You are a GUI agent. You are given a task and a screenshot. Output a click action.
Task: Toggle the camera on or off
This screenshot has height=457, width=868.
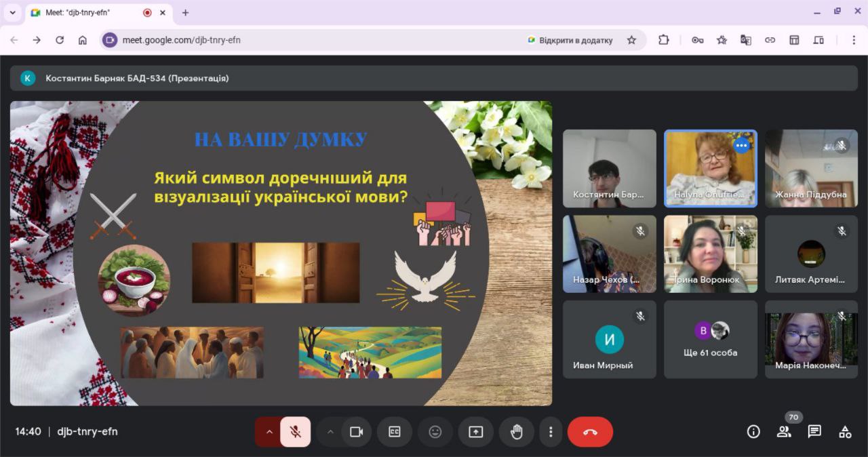[357, 432]
